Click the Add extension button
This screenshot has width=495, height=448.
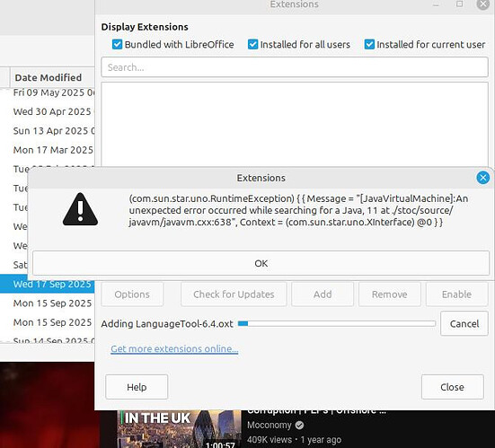tap(323, 294)
